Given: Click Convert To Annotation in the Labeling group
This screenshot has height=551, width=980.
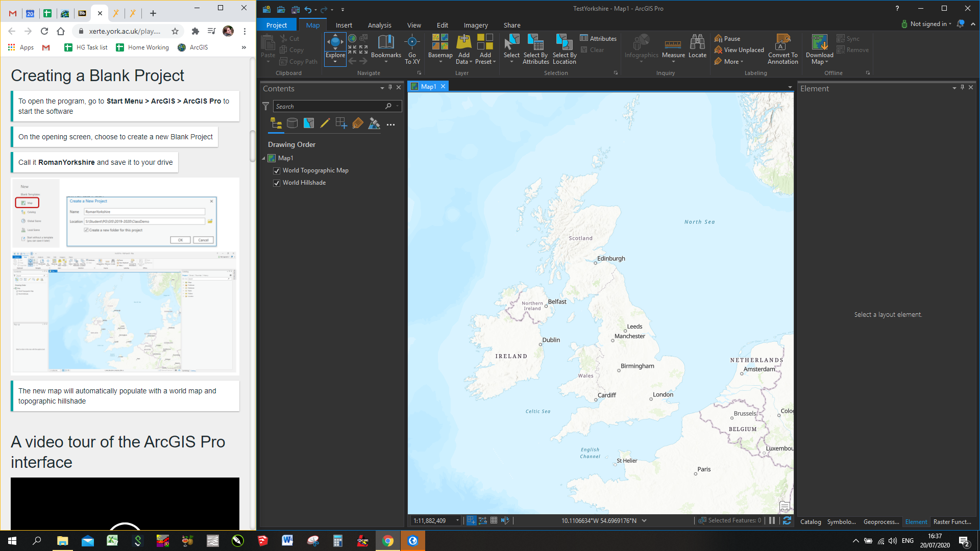Looking at the screenshot, I should pos(782,48).
